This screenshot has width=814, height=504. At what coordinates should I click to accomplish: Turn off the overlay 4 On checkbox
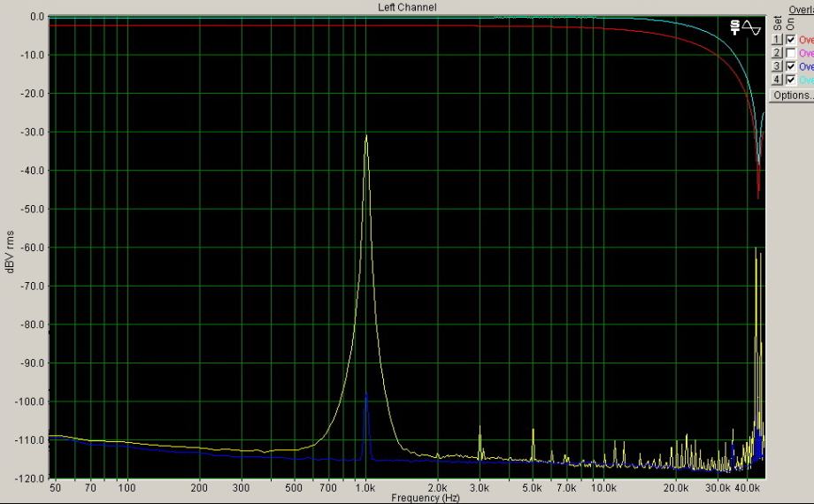pyautogui.click(x=790, y=80)
